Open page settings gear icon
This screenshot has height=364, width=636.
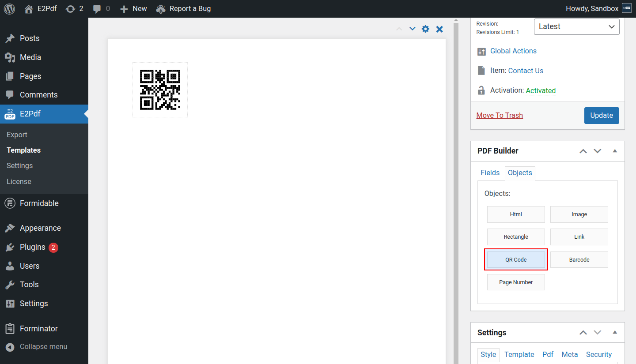point(425,29)
